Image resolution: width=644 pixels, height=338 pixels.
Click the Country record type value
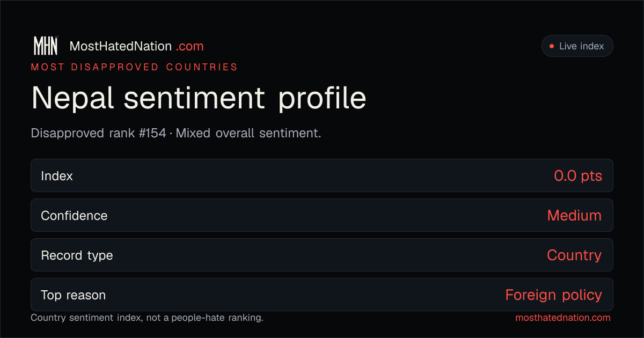[574, 255]
